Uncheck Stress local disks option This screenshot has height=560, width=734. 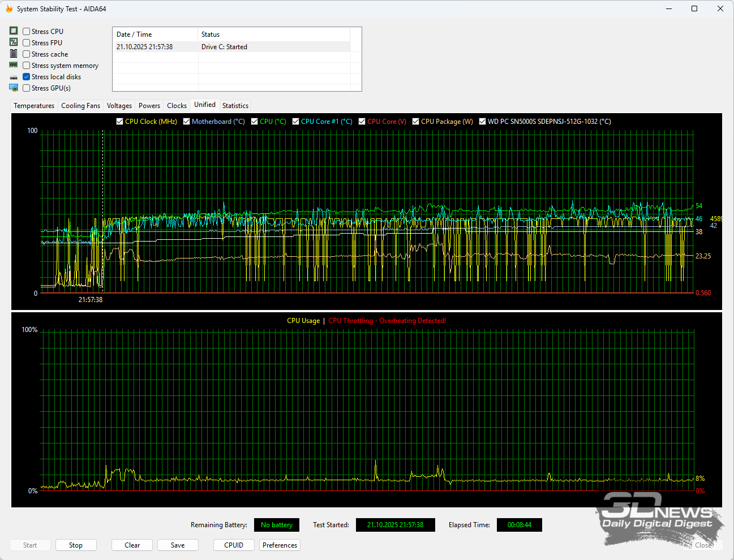click(27, 77)
